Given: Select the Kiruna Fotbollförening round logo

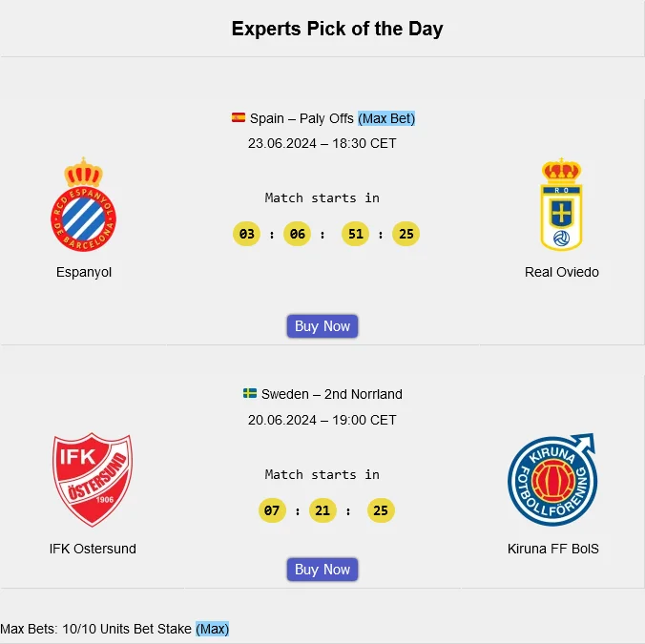Looking at the screenshot, I should pos(553,480).
